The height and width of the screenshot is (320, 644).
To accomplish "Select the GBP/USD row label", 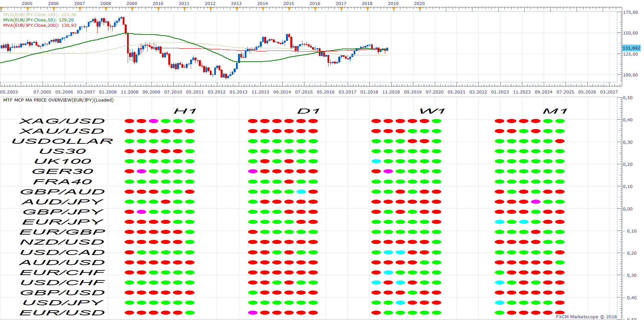I will [x=63, y=293].
